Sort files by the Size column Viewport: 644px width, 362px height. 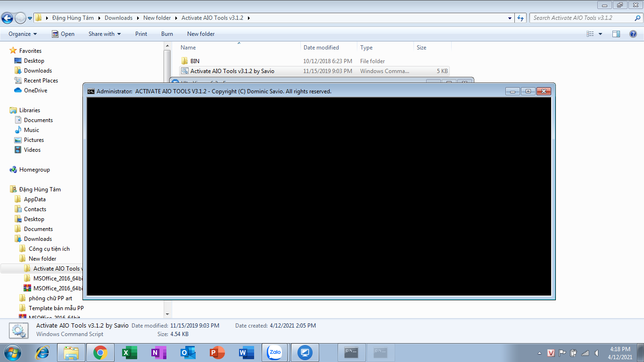pos(421,48)
